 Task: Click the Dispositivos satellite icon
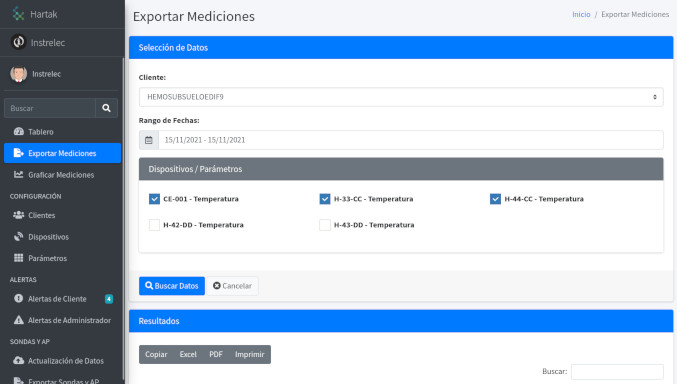pos(19,237)
